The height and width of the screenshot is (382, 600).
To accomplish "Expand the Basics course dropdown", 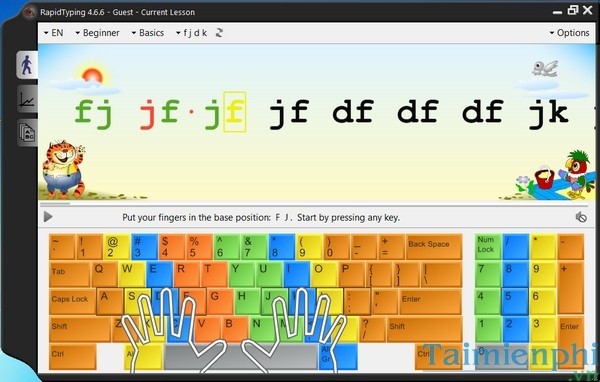I will click(148, 33).
